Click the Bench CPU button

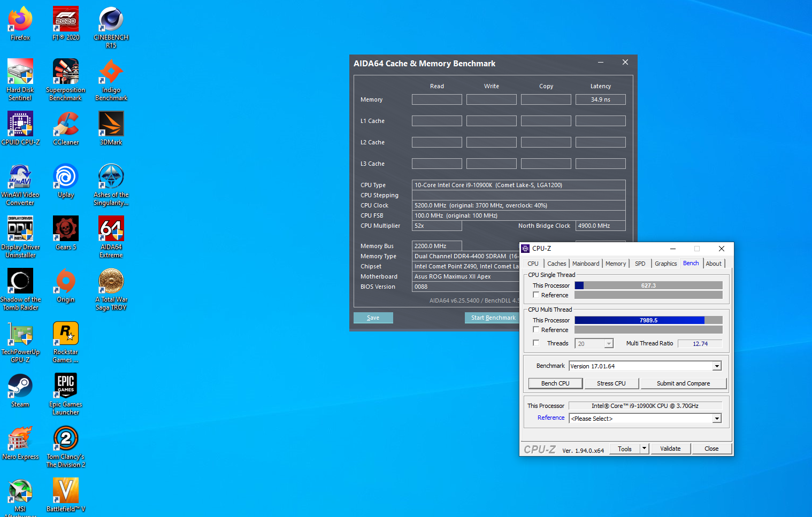(555, 383)
